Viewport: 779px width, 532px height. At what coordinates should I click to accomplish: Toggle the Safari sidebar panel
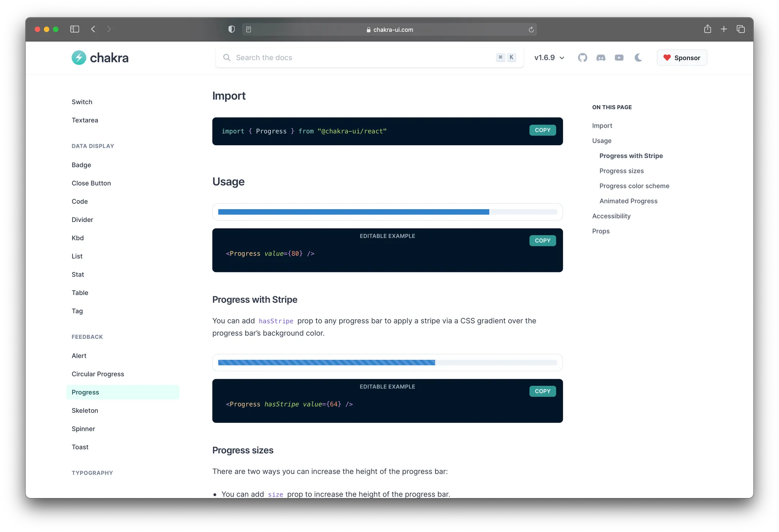coord(75,29)
